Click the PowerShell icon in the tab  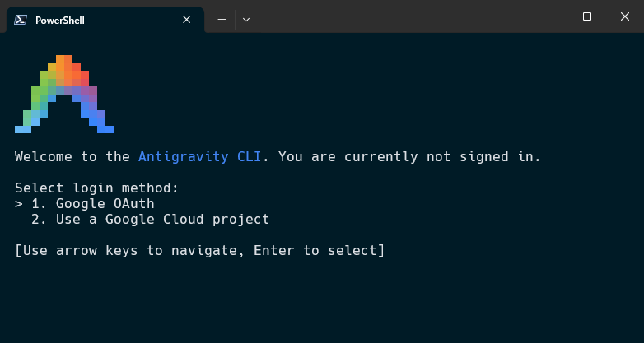21,20
